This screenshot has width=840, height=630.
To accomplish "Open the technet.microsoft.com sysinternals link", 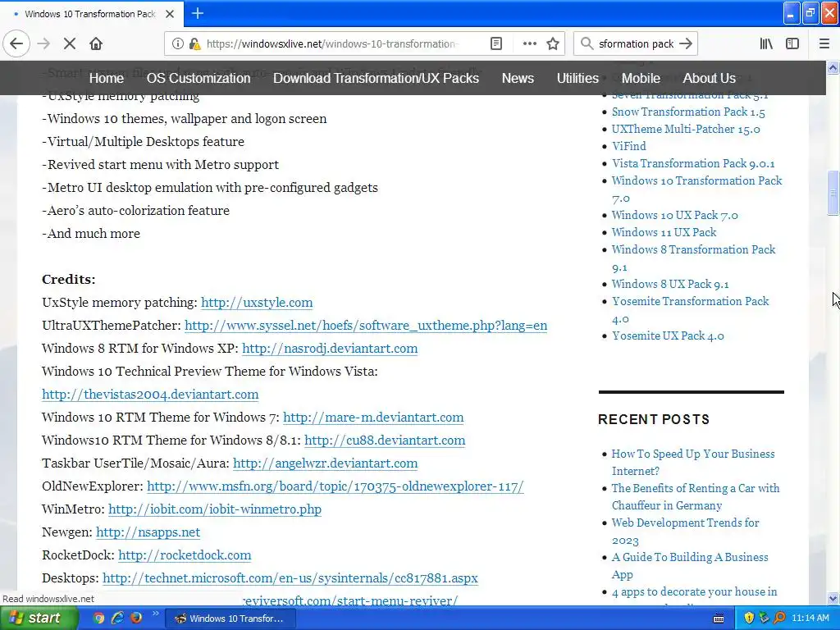I will click(290, 578).
